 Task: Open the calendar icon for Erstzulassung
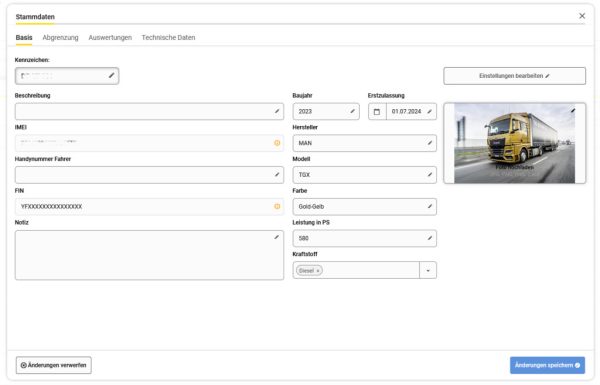pyautogui.click(x=377, y=112)
